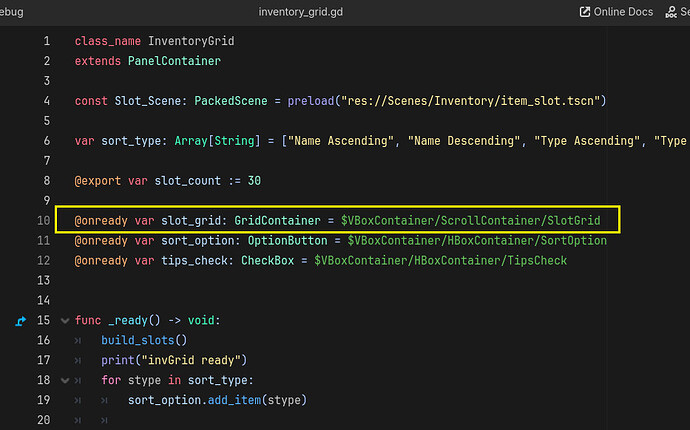Image resolution: width=690 pixels, height=430 pixels.
Task: Click the @export annotation on line 8
Action: (98, 181)
